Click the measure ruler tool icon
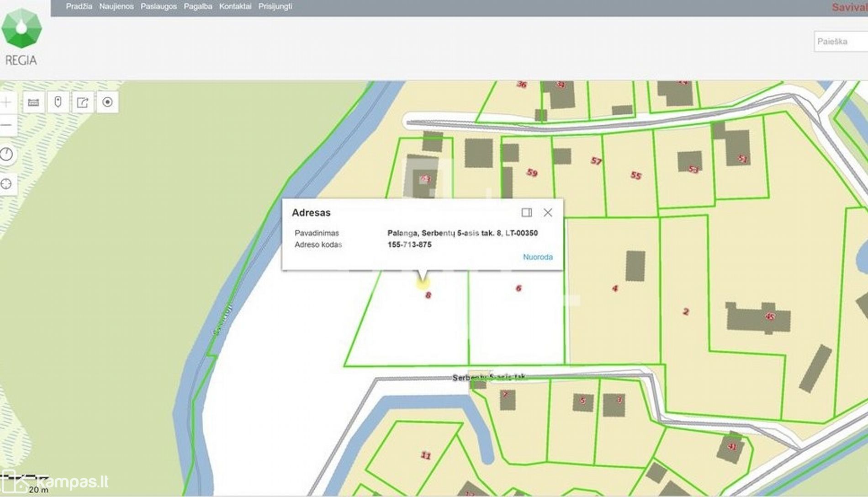Viewport: 868px width, 497px height. [x=33, y=102]
